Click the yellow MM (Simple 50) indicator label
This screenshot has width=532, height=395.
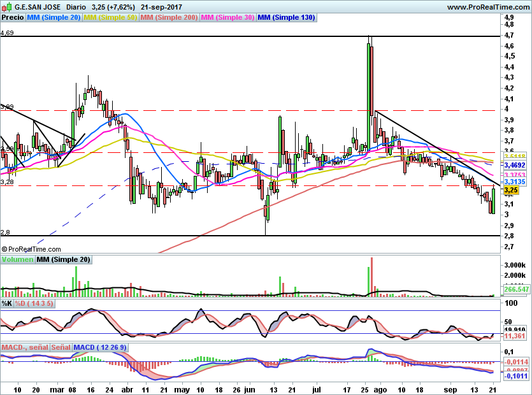[x=110, y=18]
